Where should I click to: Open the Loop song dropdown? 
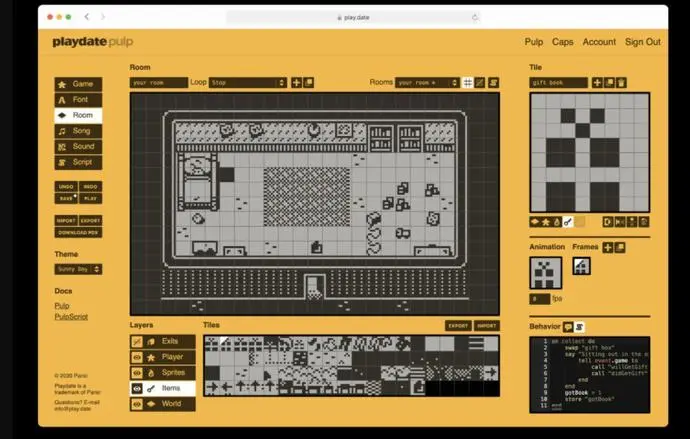248,83
